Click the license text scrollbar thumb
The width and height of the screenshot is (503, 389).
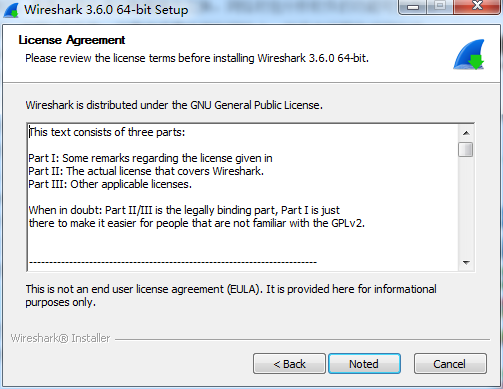point(466,149)
